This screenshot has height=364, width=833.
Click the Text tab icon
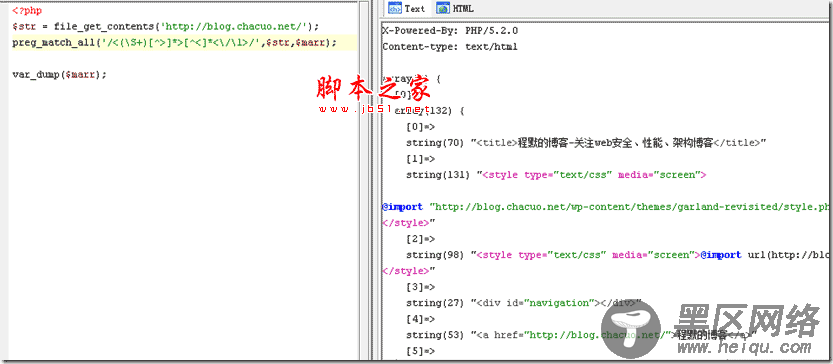click(395, 9)
